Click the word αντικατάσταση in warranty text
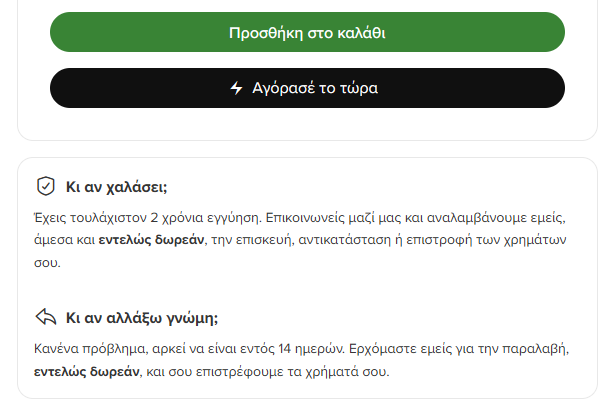This screenshot has height=407, width=607. (345, 240)
